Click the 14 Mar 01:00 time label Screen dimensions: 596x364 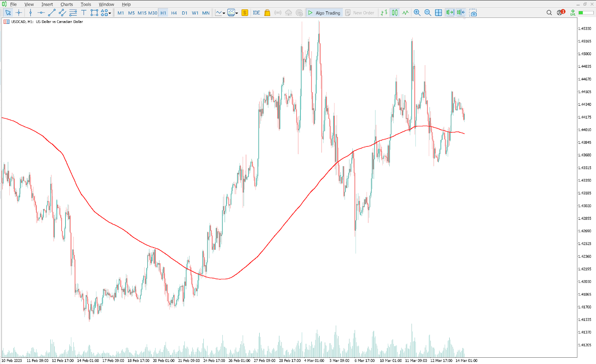[x=466, y=360]
